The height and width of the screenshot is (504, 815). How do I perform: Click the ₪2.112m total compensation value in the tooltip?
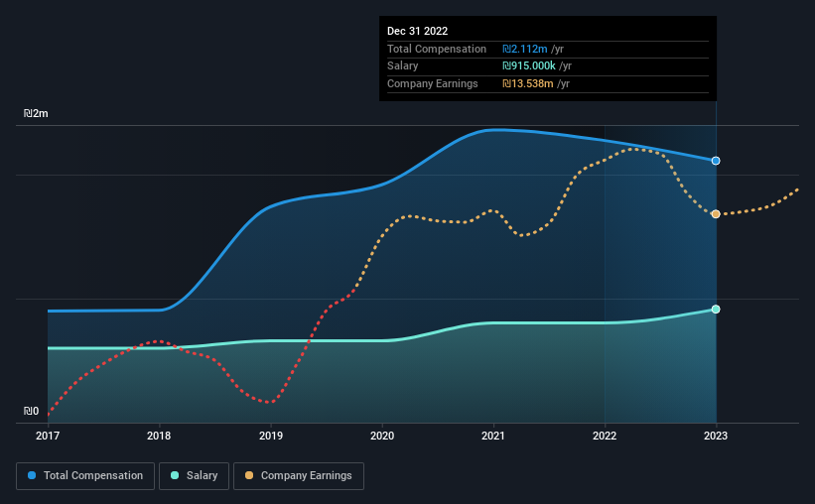(x=524, y=49)
